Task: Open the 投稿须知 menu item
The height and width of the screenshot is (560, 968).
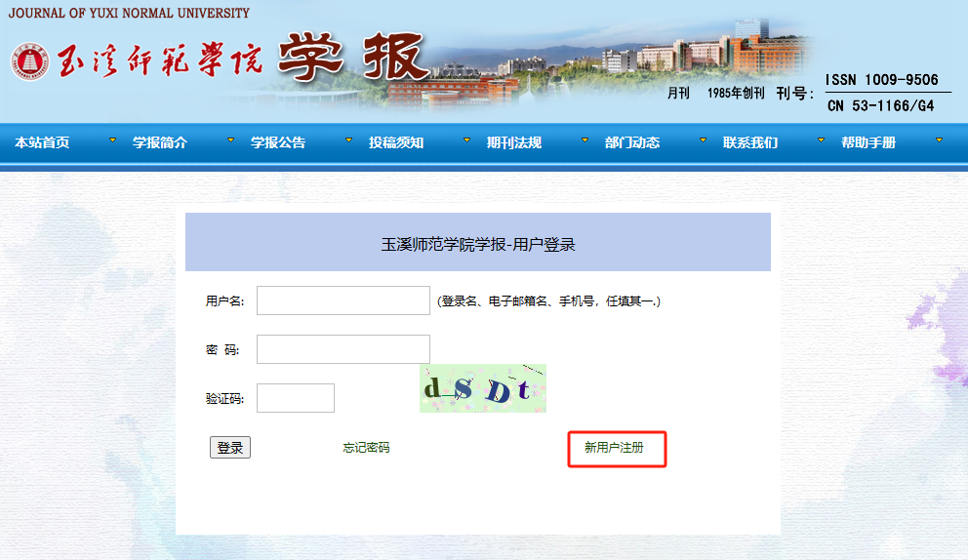Action: pyautogui.click(x=396, y=142)
